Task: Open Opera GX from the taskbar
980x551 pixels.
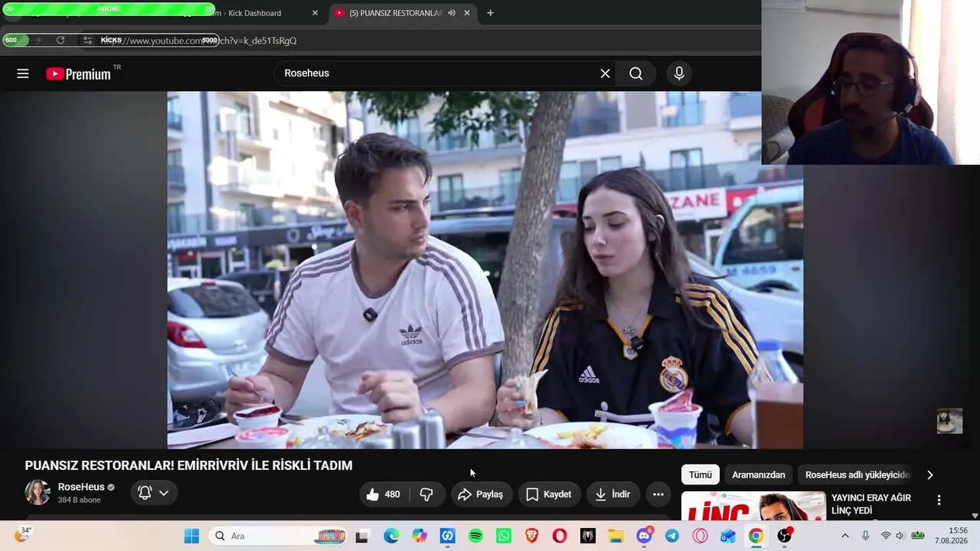Action: tap(700, 536)
